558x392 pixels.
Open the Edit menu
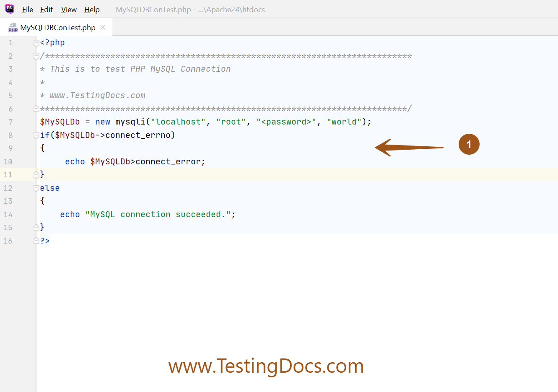(x=46, y=9)
